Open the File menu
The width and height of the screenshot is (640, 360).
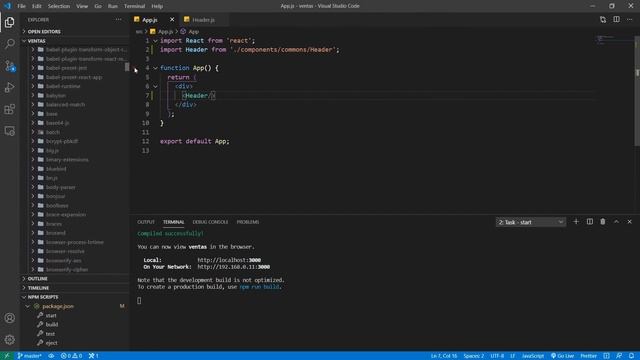21,6
